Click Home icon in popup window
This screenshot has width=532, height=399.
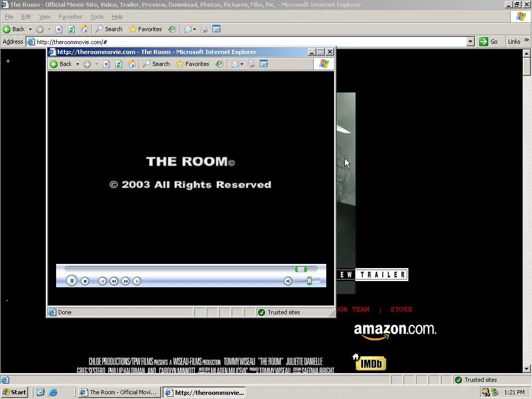coord(131,64)
